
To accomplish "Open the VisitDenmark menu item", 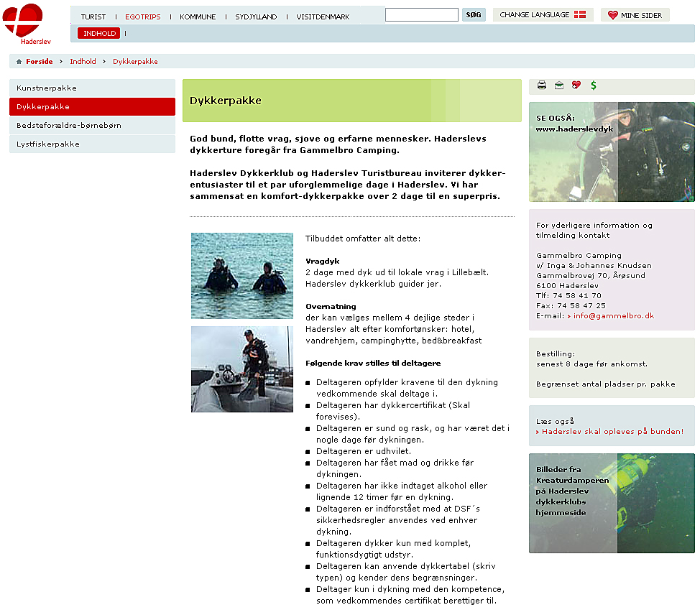I will click(323, 17).
